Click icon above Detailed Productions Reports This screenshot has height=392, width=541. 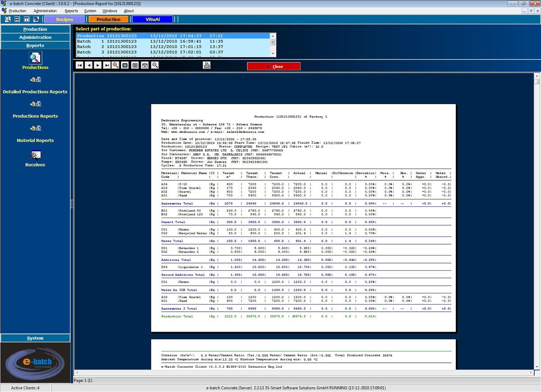click(x=35, y=80)
